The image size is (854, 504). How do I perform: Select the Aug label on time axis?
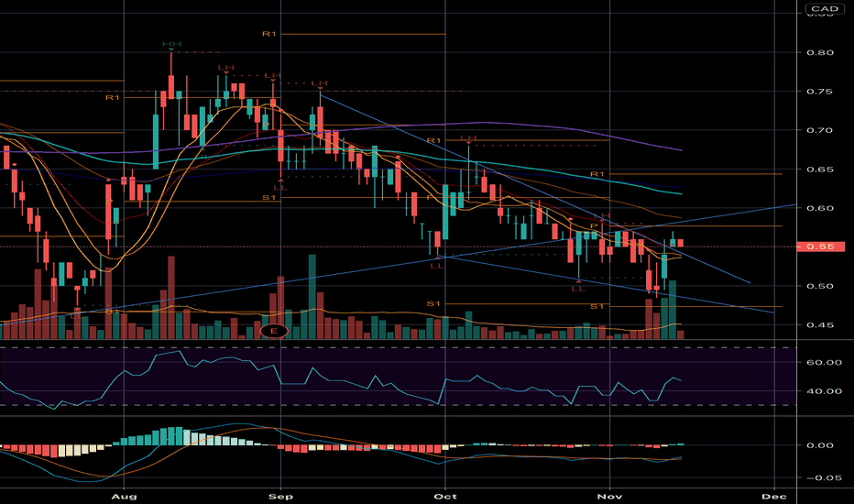pos(125,497)
